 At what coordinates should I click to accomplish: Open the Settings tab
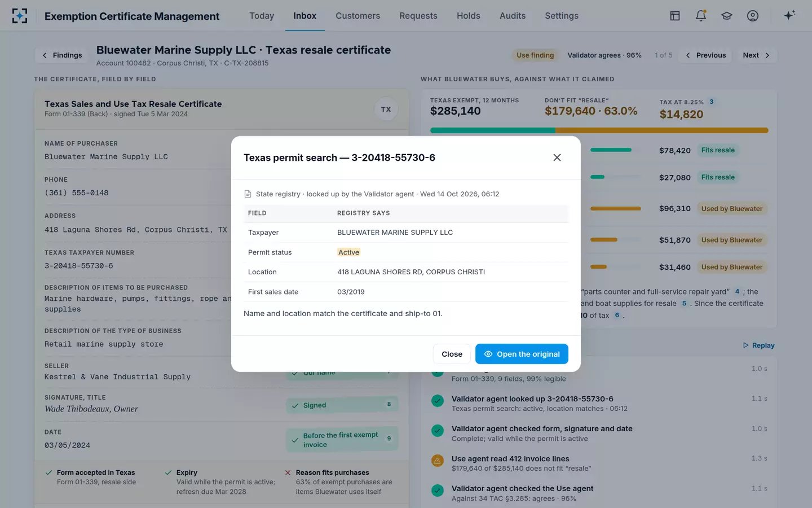[562, 16]
